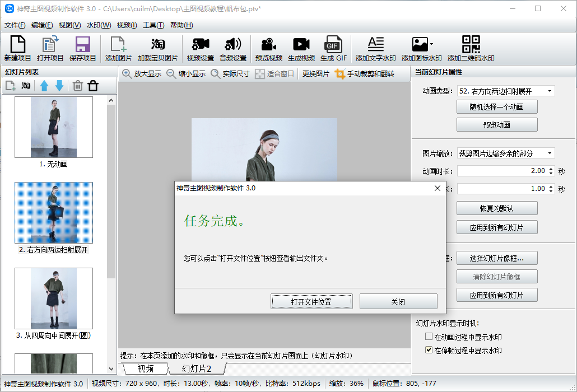Load Taobao images with 加载宝贝图片
The height and width of the screenshot is (392, 577).
[x=157, y=48]
